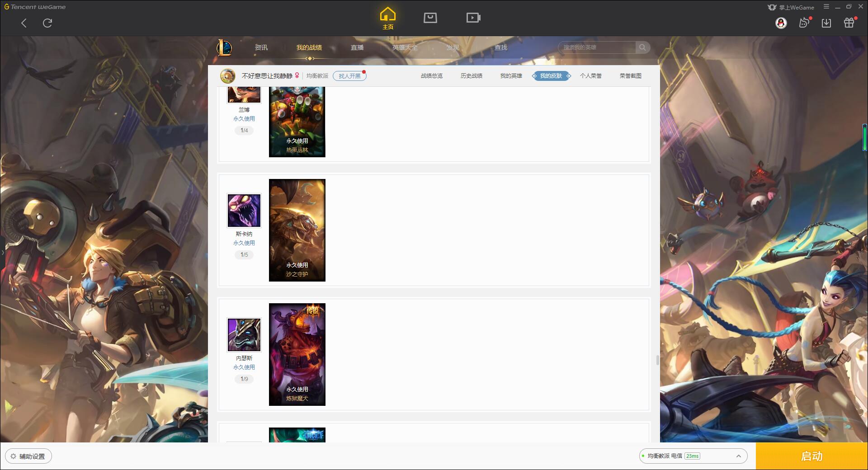Click 永久使用 label under 兰博
This screenshot has height=470, width=868.
coord(244,119)
